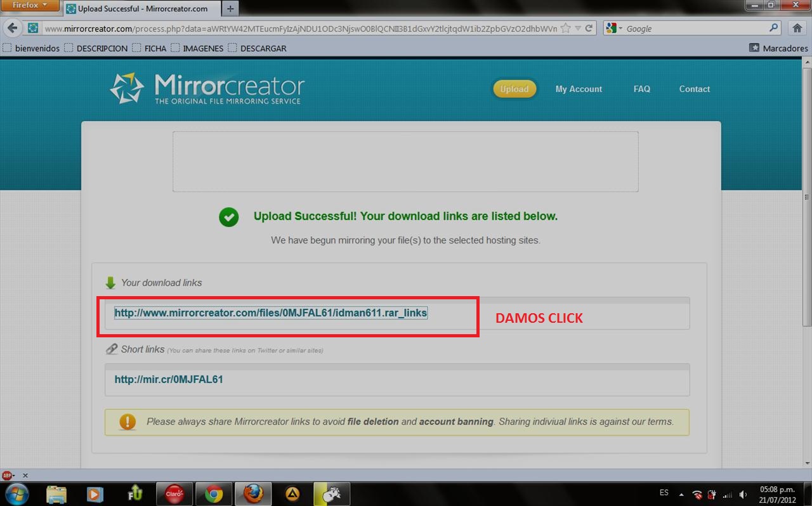The width and height of the screenshot is (812, 506).
Task: Open the clock showing 05:08 p.m.
Action: point(777,495)
